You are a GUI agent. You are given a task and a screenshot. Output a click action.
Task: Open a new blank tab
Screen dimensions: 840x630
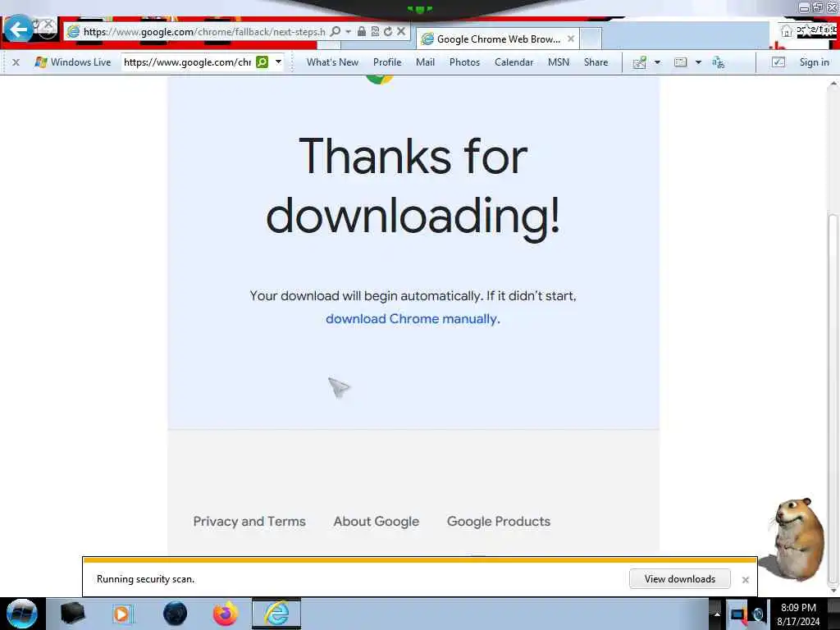pyautogui.click(x=591, y=39)
